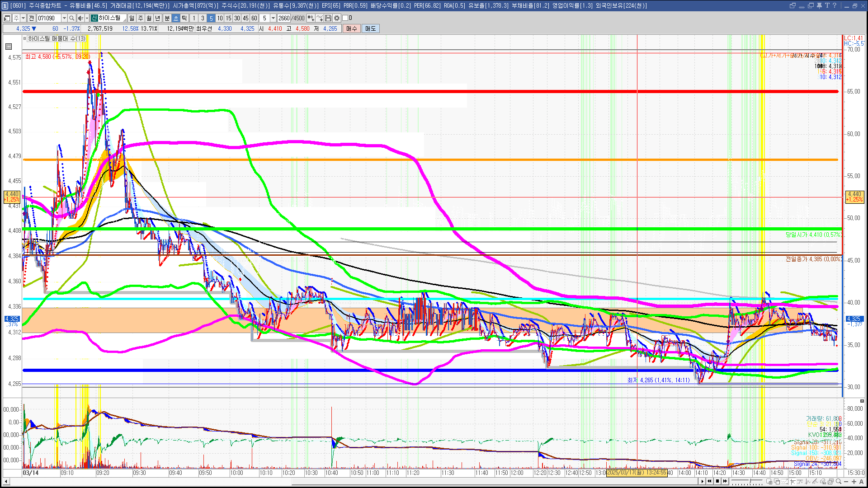Open the stock code 071090 dropdown arrow
Image resolution: width=868 pixels, height=488 pixels.
[x=64, y=18]
